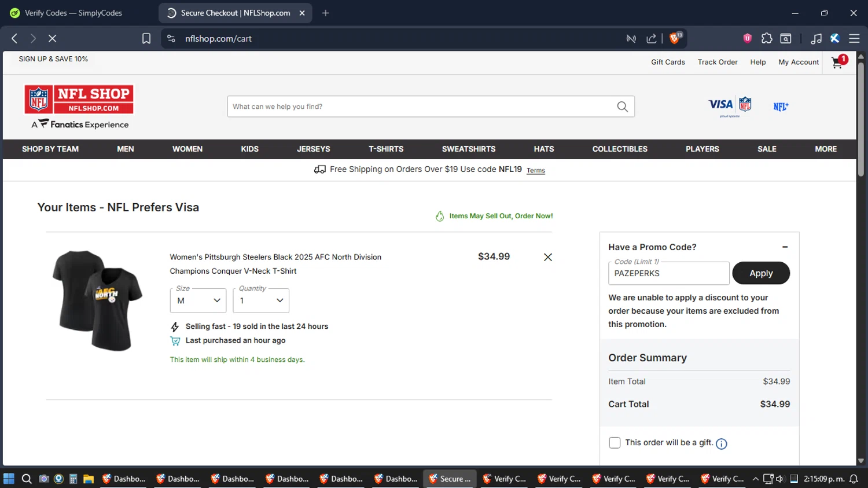Open the browser sidebar search panel icon

[x=786, y=38]
